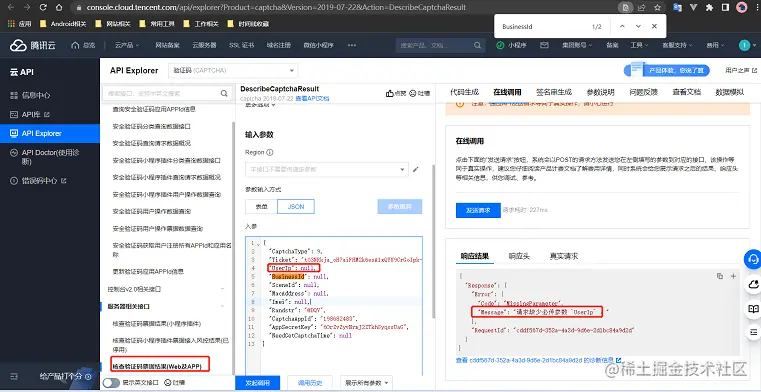Viewport: 761px width, 392px height.
Task: Open the 费用 dropdown menu
Action: click(715, 45)
